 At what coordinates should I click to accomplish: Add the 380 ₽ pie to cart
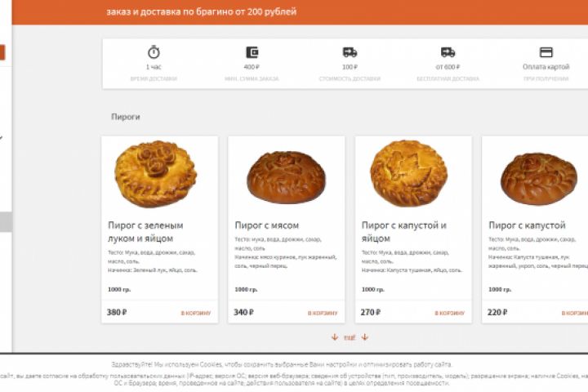[x=196, y=313]
